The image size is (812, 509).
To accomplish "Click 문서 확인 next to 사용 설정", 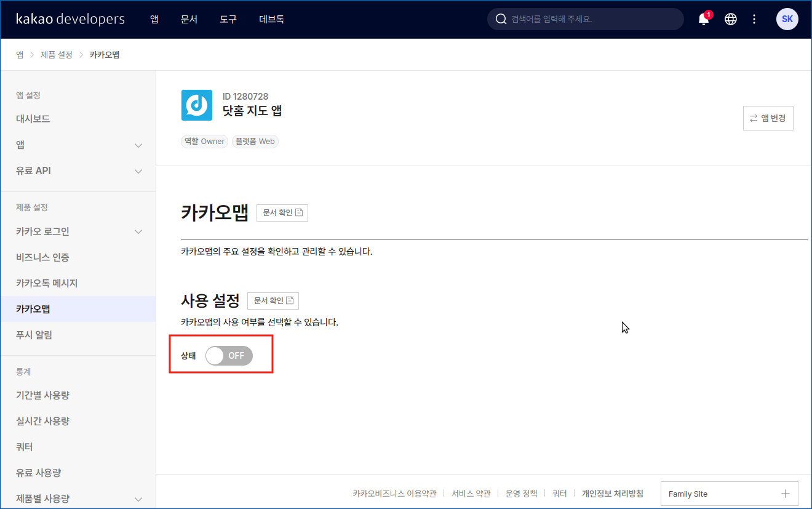I will click(273, 301).
